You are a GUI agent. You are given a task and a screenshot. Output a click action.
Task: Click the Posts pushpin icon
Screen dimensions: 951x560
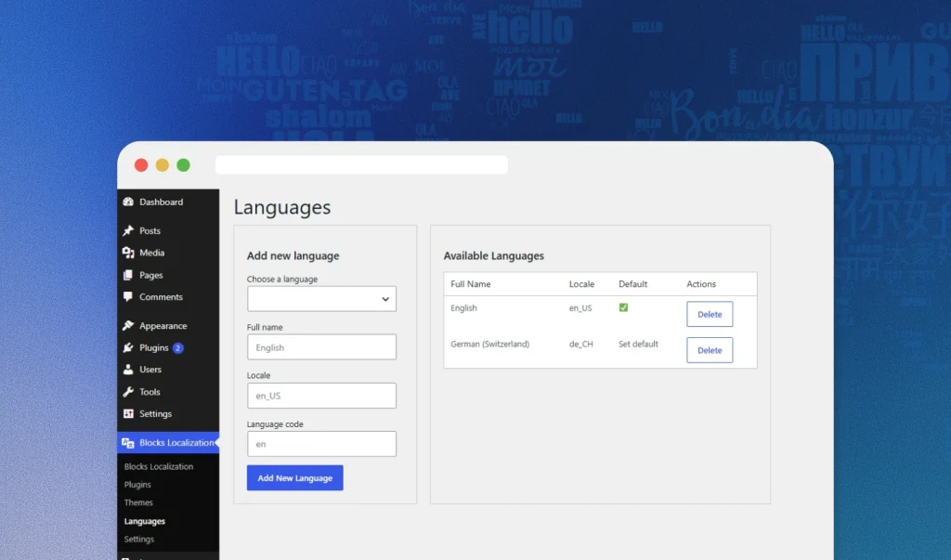coord(128,230)
